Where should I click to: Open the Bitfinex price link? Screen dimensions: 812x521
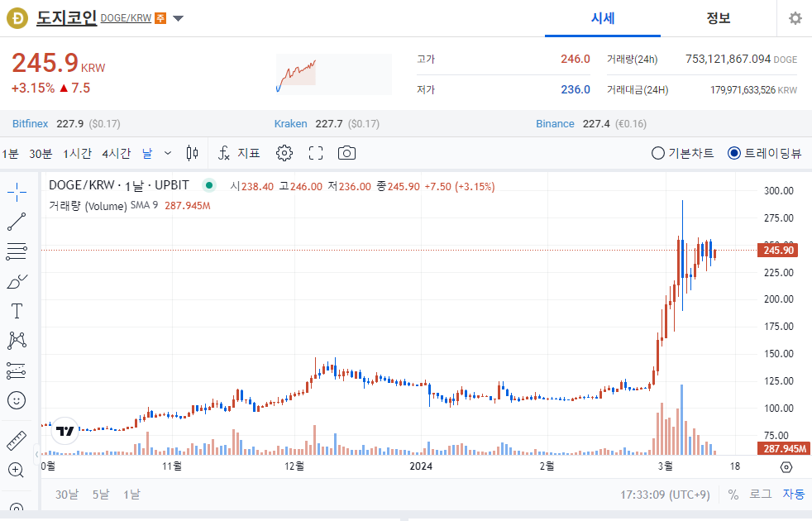coord(30,124)
